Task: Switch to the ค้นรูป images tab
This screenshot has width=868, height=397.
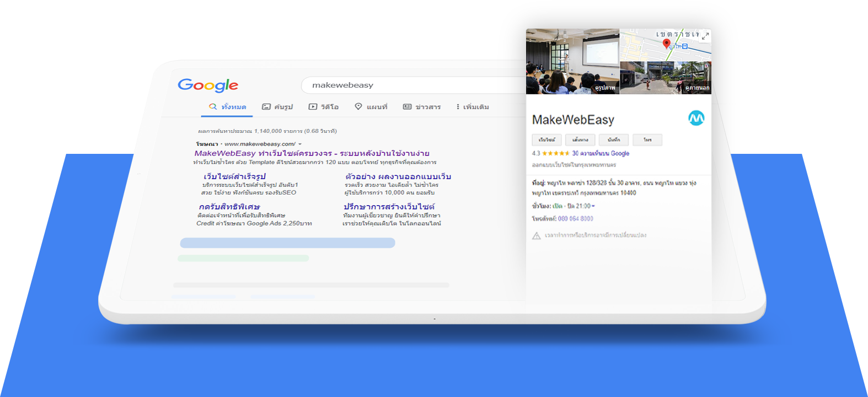Action: 277,107
